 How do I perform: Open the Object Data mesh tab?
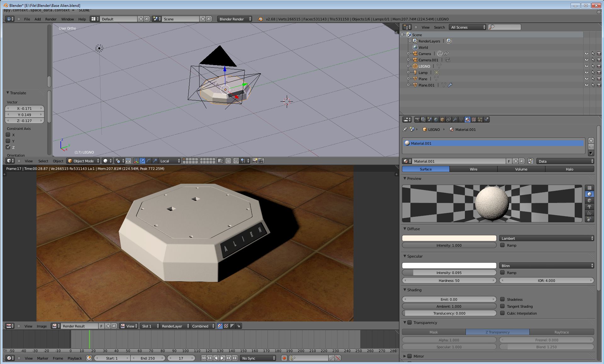click(461, 120)
